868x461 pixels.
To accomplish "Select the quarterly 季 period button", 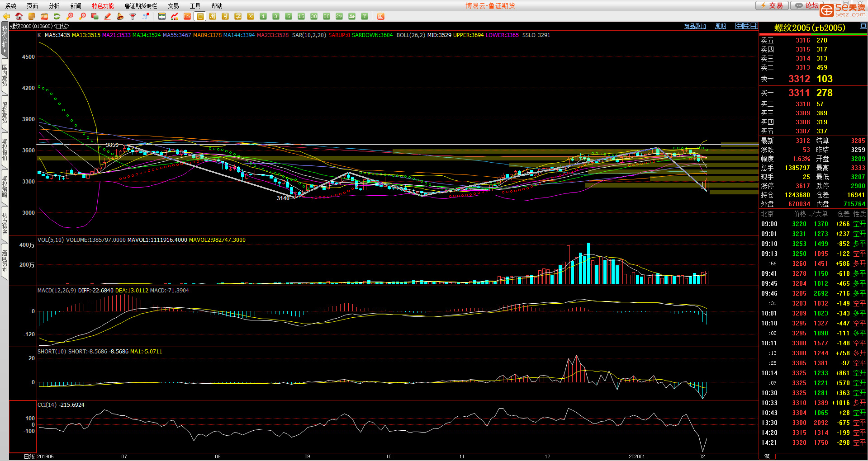I will (x=238, y=16).
